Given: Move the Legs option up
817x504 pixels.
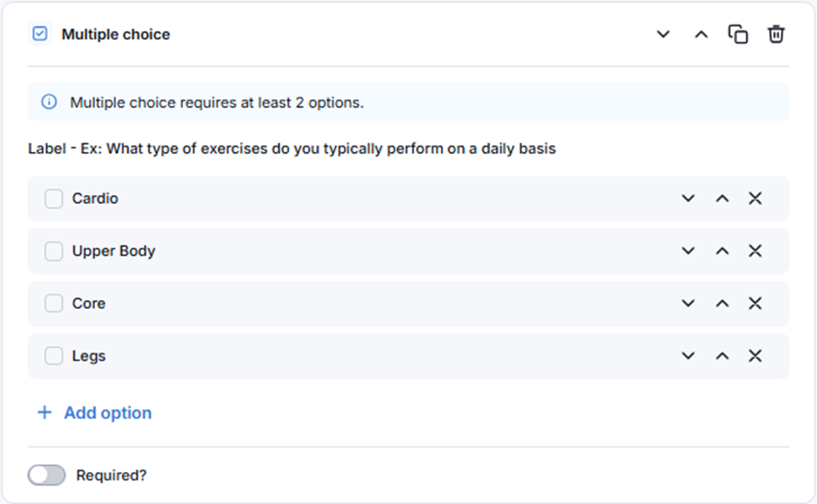Looking at the screenshot, I should click(x=722, y=356).
